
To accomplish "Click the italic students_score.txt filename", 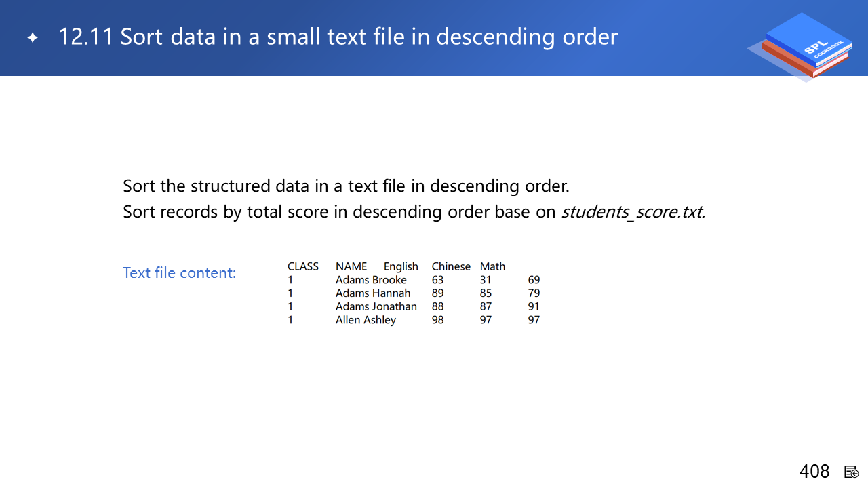I will (x=633, y=212).
